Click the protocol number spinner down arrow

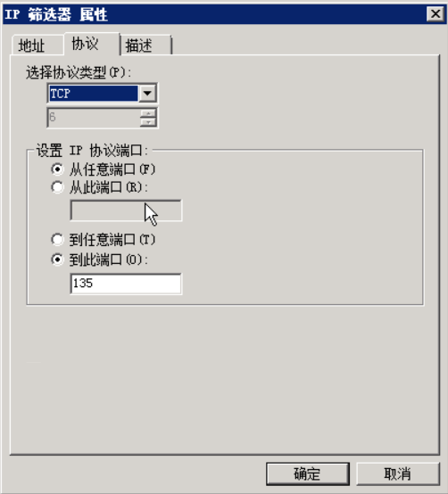click(148, 122)
